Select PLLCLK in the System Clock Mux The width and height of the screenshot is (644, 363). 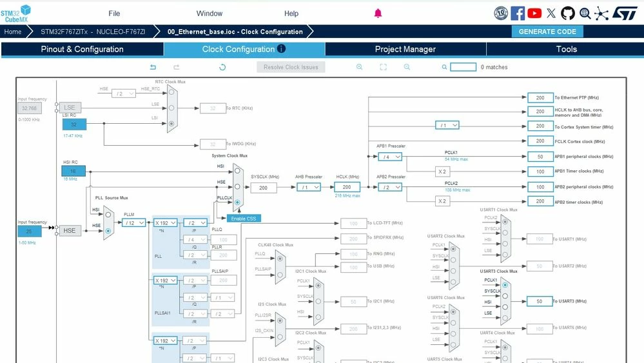(237, 202)
